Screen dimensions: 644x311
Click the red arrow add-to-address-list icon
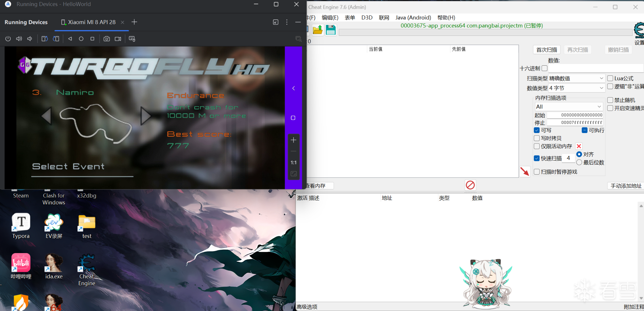point(525,172)
